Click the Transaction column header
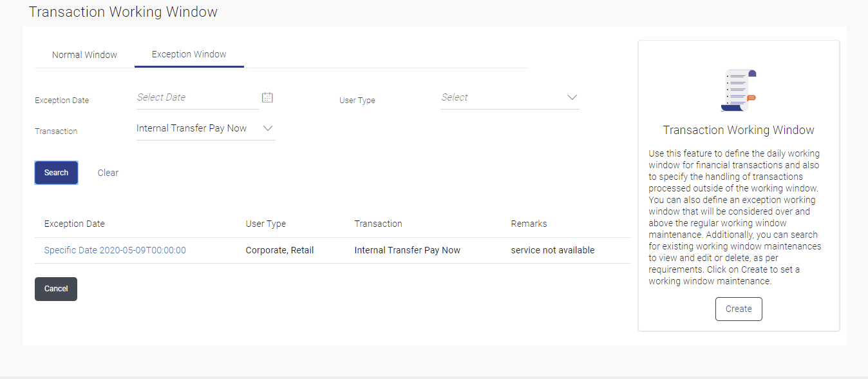The image size is (868, 379). click(379, 224)
